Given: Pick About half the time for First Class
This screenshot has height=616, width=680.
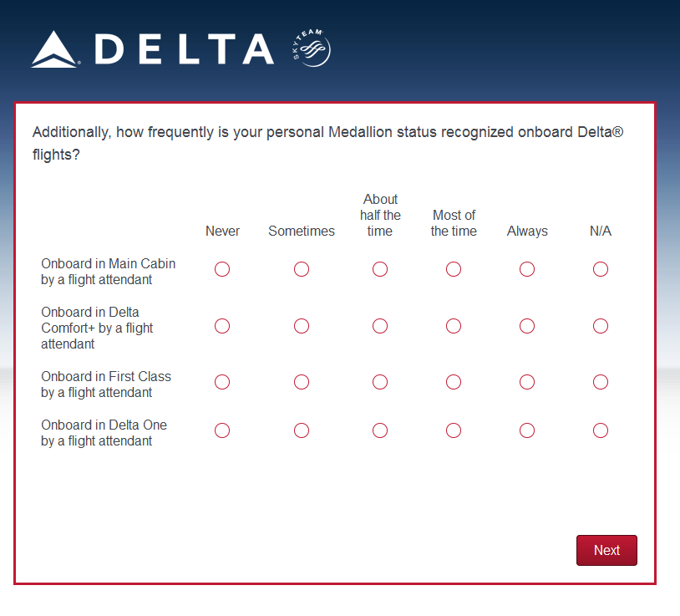Looking at the screenshot, I should coord(380,382).
